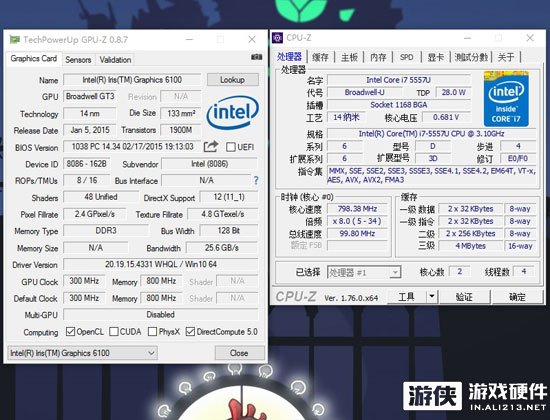Click the GPU-Z screenshot camera icon
The width and height of the screenshot is (550, 420).
pos(256,56)
